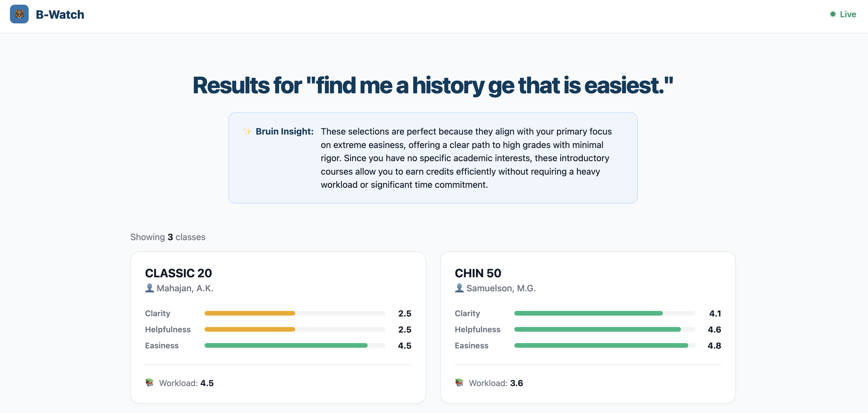Click the B-Watch bear logo icon
The width and height of the screenshot is (868, 413).
pos(19,14)
